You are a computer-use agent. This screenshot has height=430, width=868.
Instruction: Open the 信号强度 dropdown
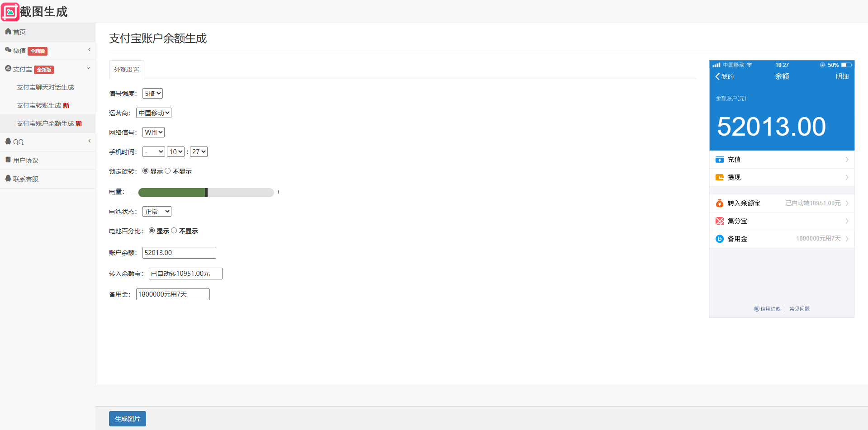coord(152,94)
